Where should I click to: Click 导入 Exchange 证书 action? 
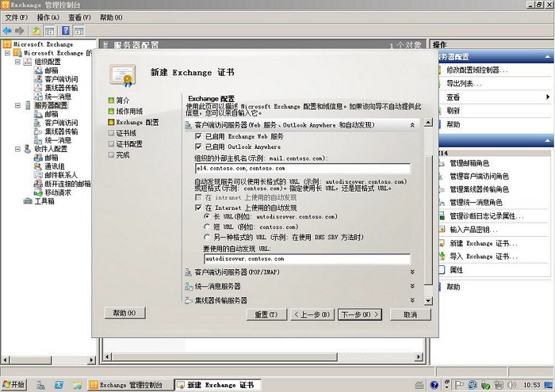(483, 257)
